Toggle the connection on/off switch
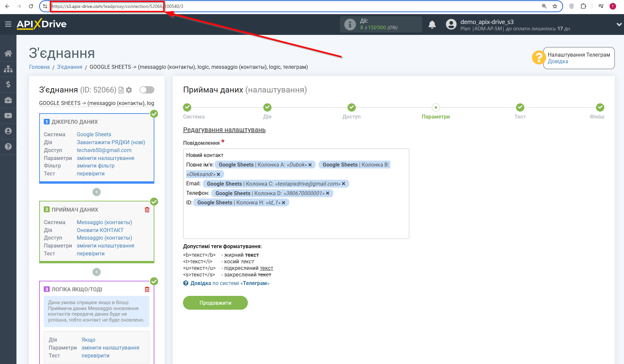The width and height of the screenshot is (624, 364). (147, 90)
